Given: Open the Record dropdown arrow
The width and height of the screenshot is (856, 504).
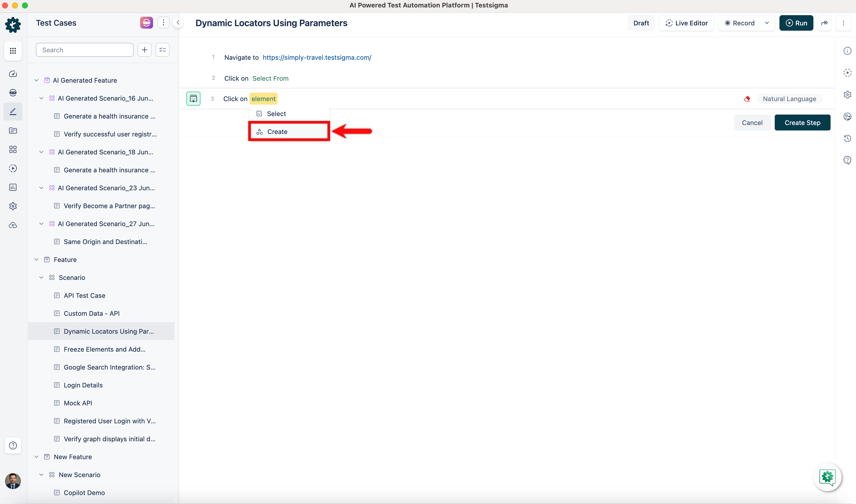Looking at the screenshot, I should pos(767,23).
